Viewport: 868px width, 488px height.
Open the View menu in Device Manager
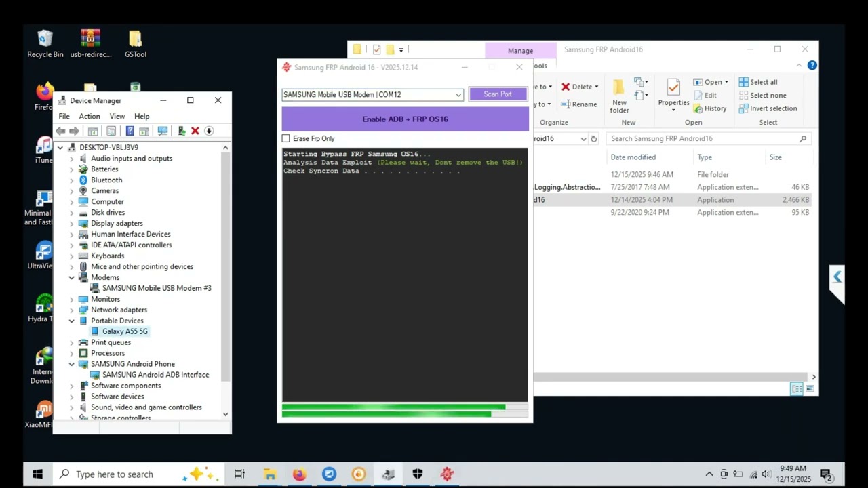tap(117, 116)
